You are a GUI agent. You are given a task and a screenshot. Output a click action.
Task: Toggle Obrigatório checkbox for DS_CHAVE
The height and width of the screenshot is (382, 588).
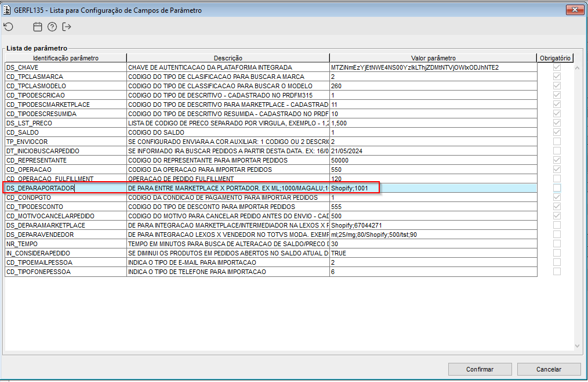point(557,67)
